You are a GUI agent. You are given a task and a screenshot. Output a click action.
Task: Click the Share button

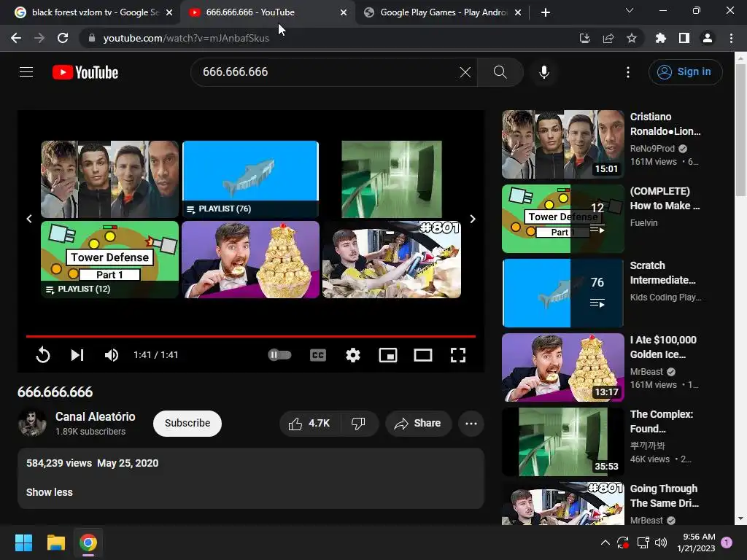(418, 424)
